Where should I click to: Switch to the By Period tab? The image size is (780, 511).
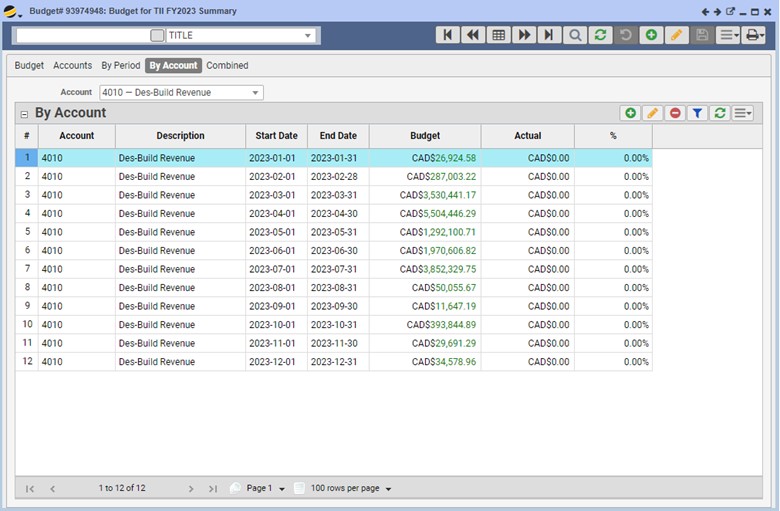point(121,66)
